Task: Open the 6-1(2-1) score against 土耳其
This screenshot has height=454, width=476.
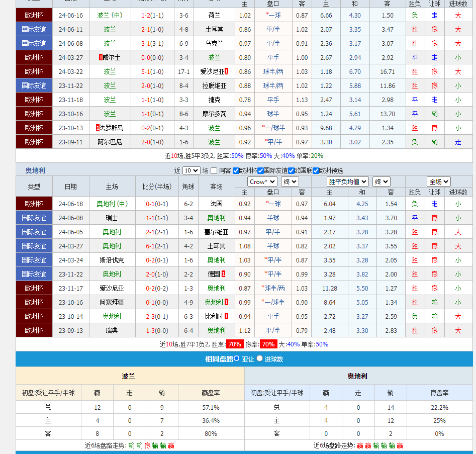Action: point(157,246)
